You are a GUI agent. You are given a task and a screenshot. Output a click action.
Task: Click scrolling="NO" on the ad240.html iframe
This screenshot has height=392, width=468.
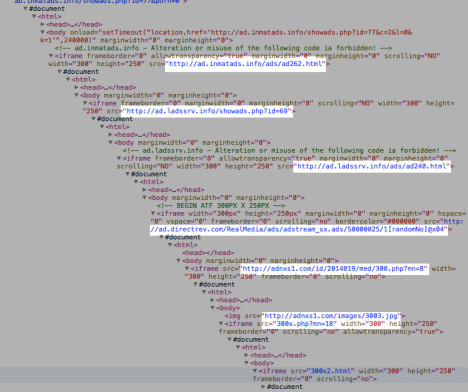tap(145, 166)
